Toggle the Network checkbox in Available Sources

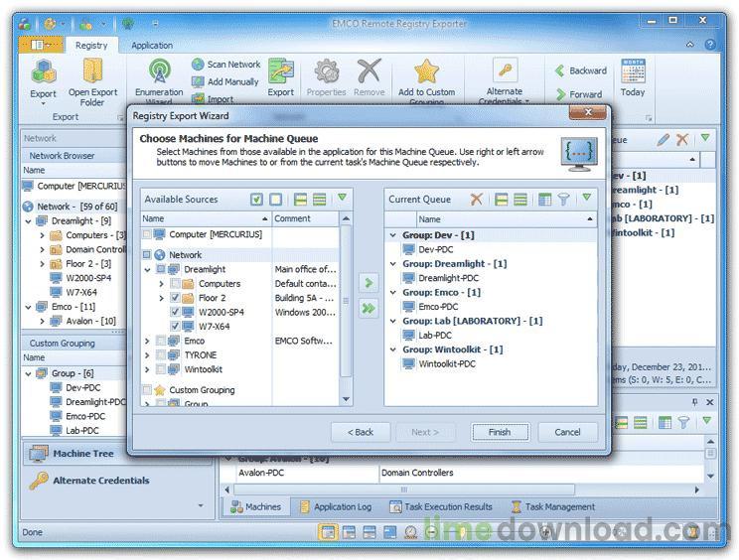(x=147, y=255)
